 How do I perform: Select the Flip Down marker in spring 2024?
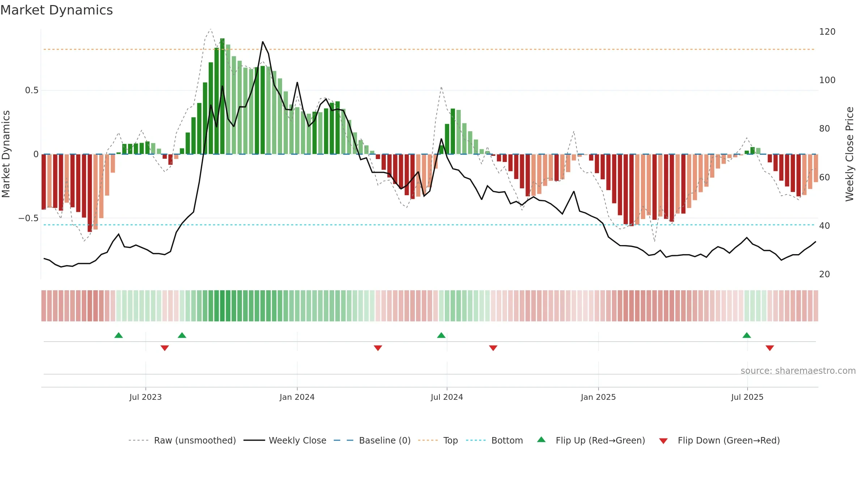click(378, 348)
